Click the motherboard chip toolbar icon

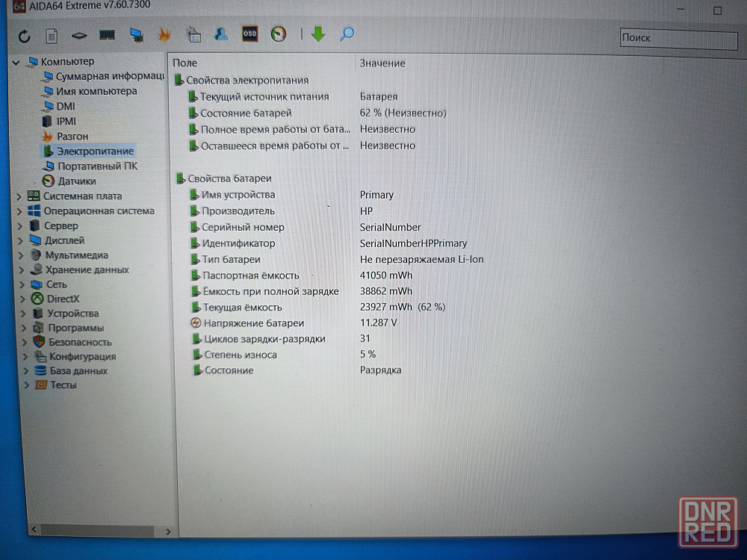click(79, 35)
